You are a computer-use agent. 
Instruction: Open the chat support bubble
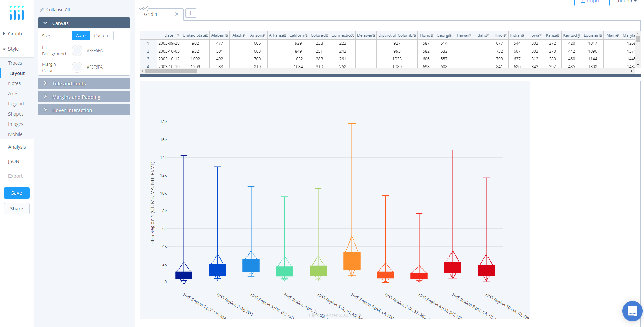(632, 311)
